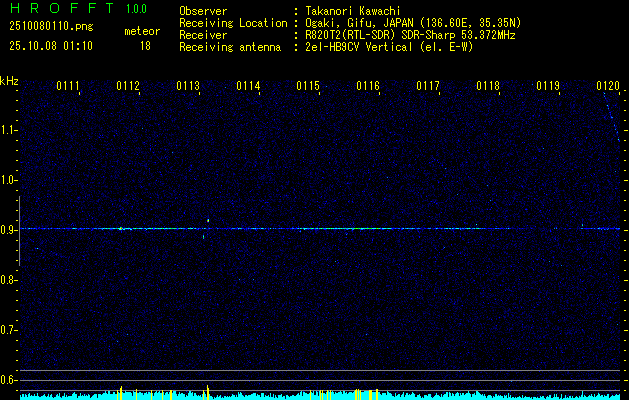629x400 pixels.
Task: Click the meteor label
Action: click(142, 31)
